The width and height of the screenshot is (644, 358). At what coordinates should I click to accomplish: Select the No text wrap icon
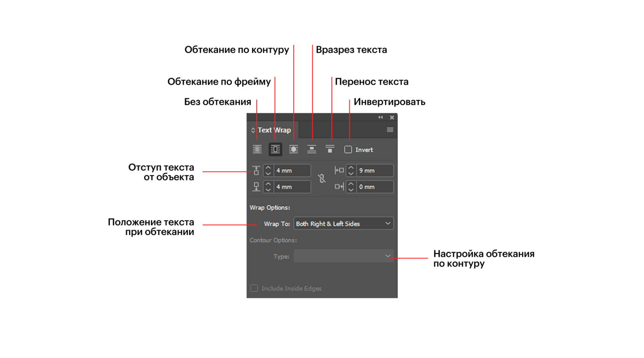(257, 149)
